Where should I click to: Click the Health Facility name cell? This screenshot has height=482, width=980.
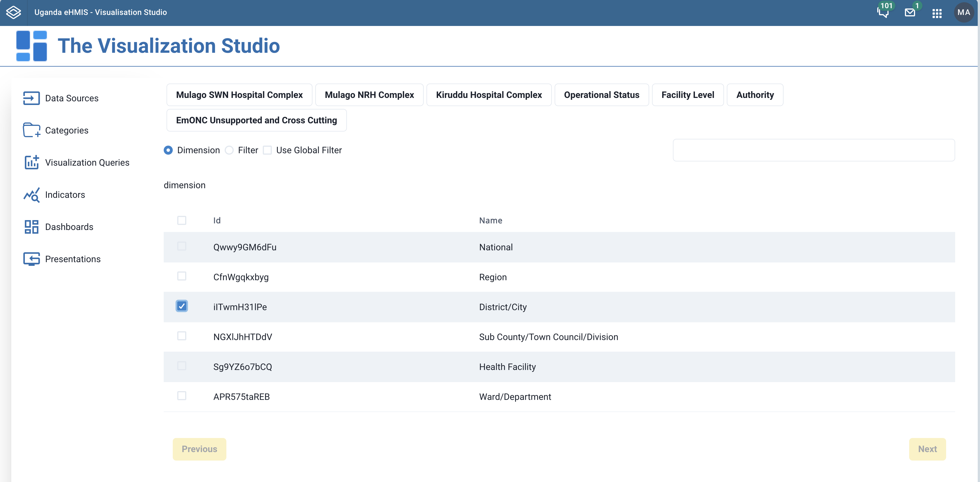(508, 367)
